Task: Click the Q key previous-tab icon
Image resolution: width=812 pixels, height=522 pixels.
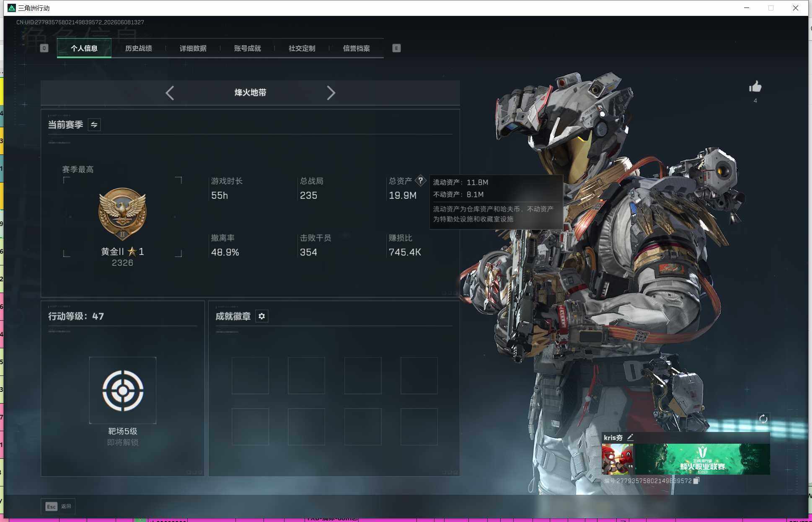Action: [44, 48]
